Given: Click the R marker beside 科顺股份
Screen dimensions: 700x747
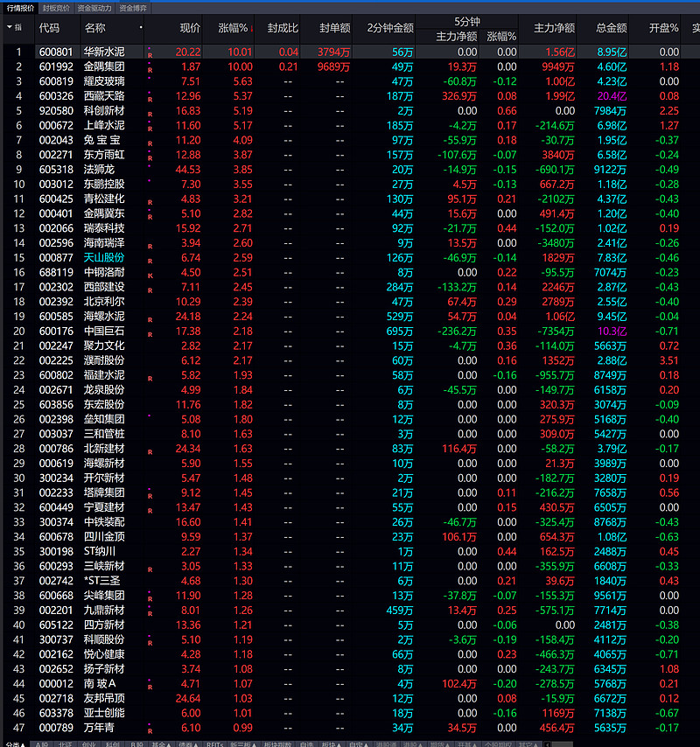Looking at the screenshot, I should pyautogui.click(x=150, y=643).
